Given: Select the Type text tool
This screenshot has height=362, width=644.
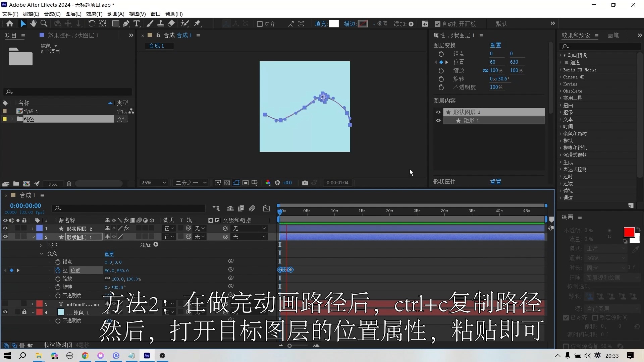Looking at the screenshot, I should [x=137, y=23].
